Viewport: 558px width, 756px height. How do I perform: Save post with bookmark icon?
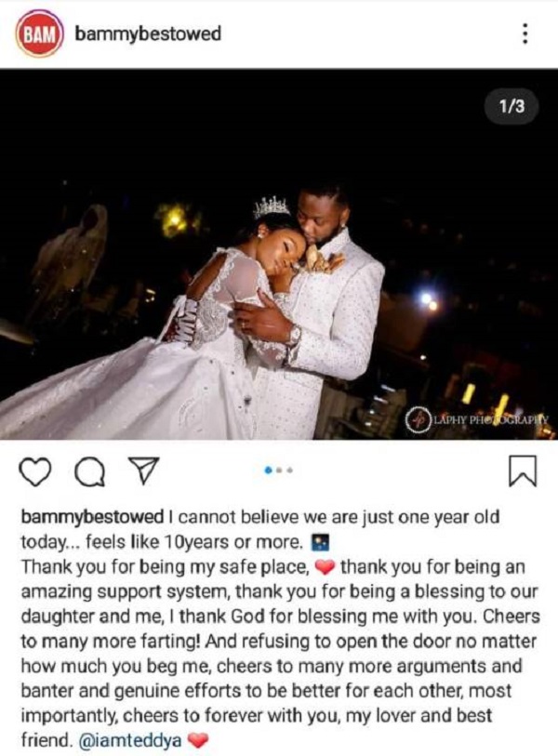(x=523, y=471)
